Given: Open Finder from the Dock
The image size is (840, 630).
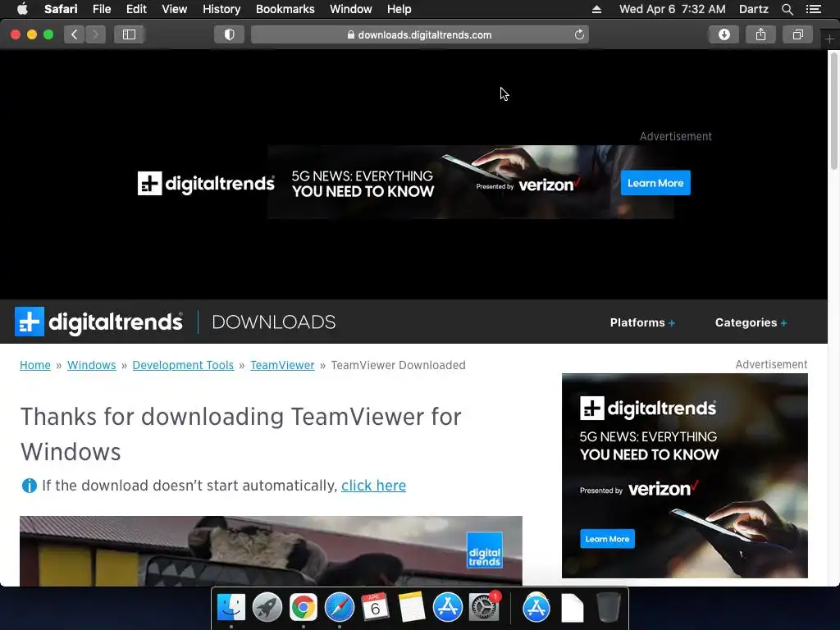Looking at the screenshot, I should click(x=231, y=608).
